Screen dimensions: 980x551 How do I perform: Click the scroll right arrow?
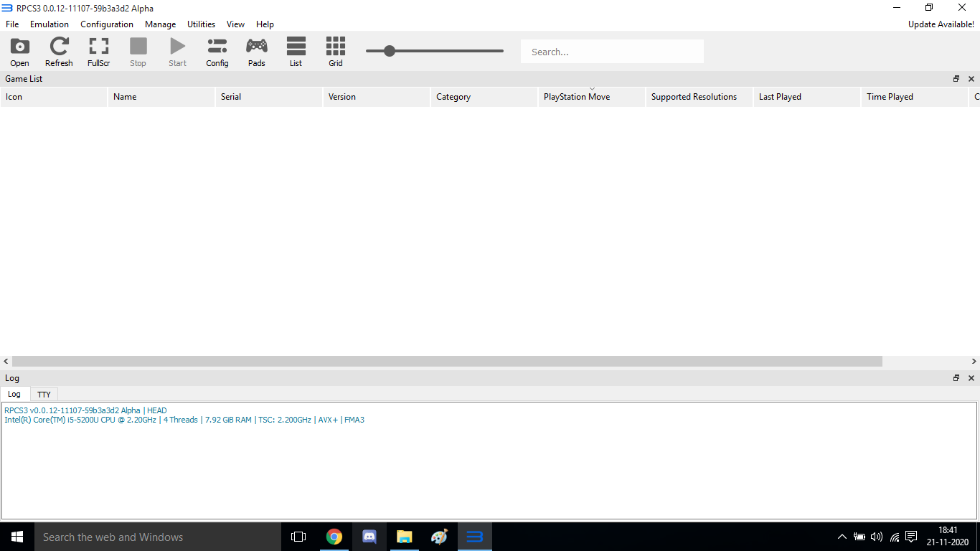click(974, 362)
